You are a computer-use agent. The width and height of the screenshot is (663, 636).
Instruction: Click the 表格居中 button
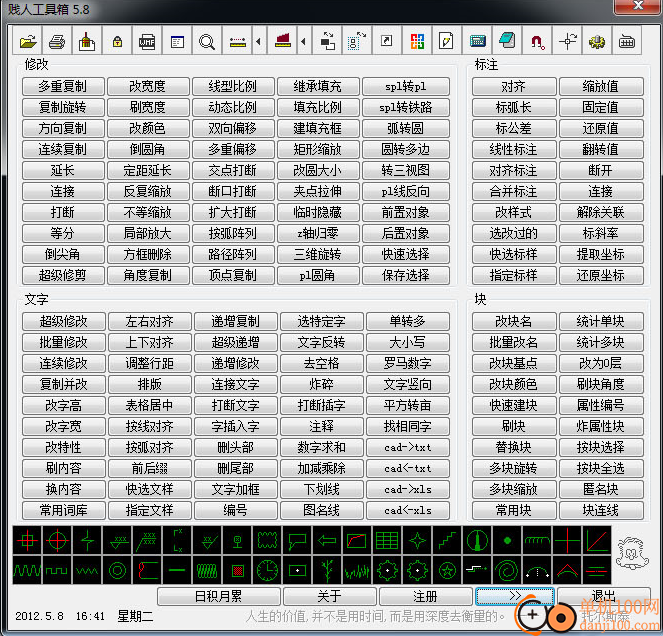coord(150,406)
